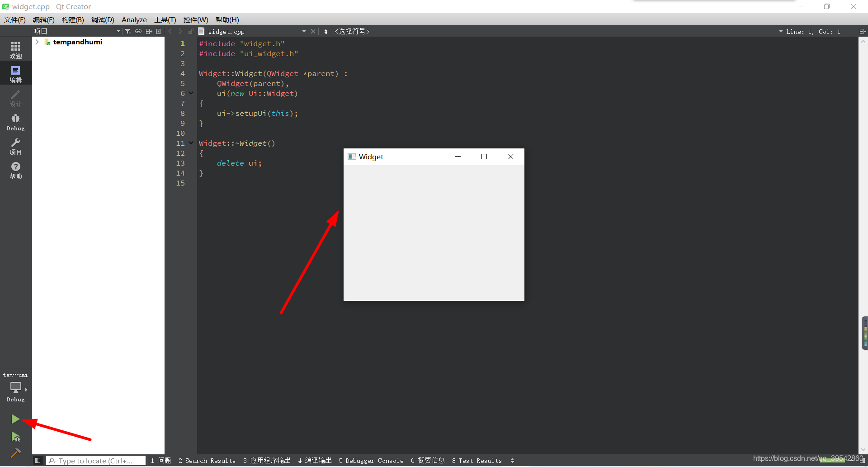Split the editor view icon
The height and width of the screenshot is (467, 868).
862,31
